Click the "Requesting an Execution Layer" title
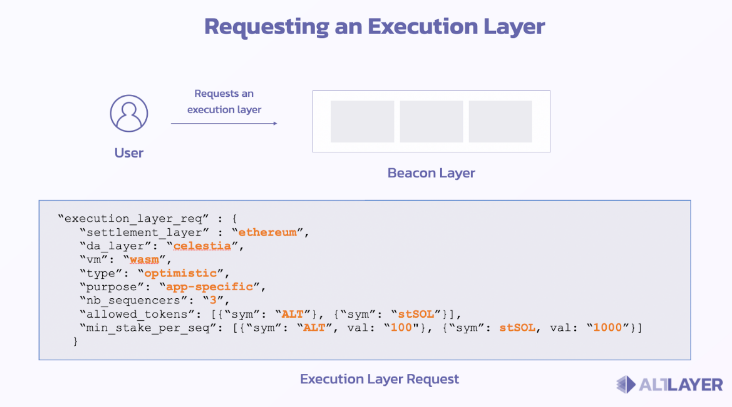 click(x=374, y=27)
